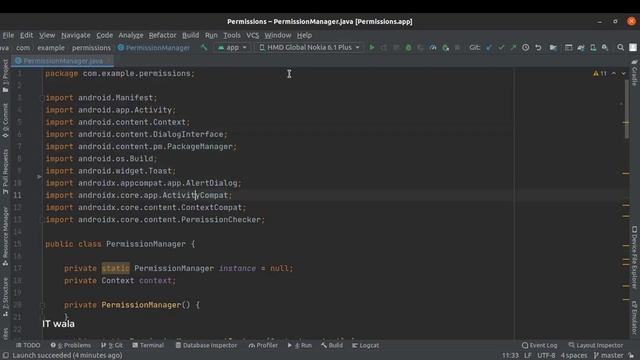Screen dimensions: 640x360
Task: Open the Refactor menu
Action: (x=162, y=35)
